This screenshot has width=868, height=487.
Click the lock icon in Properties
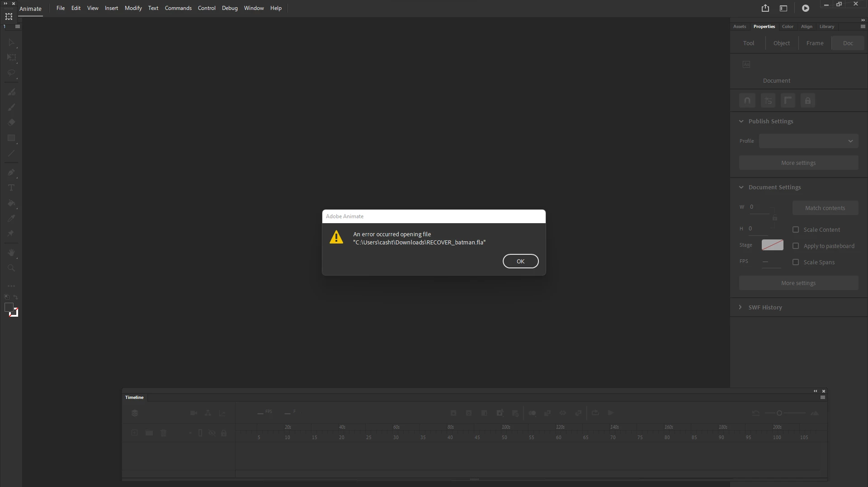pos(808,100)
